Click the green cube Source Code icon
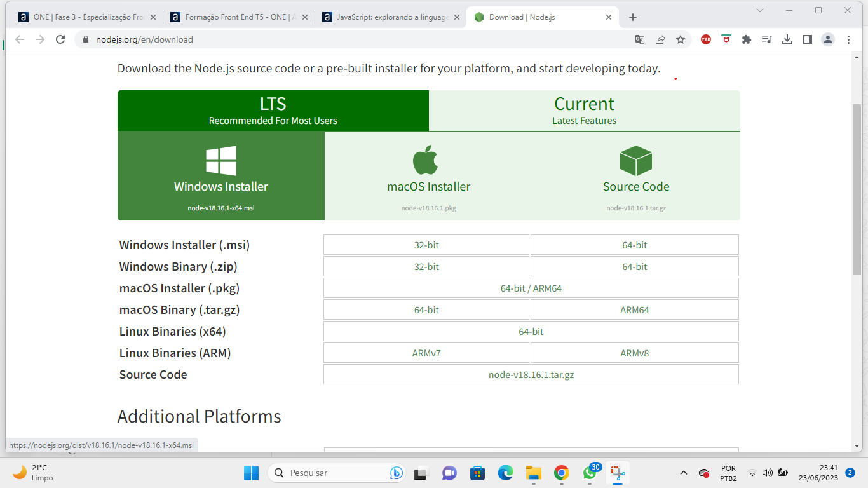 pos(636,161)
